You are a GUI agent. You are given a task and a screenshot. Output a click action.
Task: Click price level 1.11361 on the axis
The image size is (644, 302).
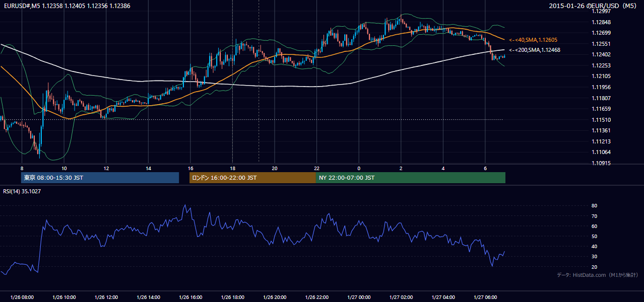(602, 130)
